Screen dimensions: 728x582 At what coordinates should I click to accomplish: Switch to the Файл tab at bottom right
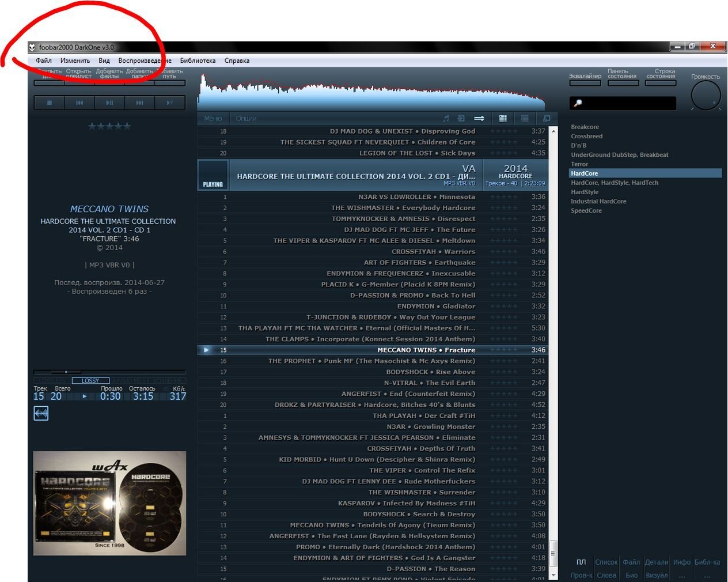[x=631, y=562]
